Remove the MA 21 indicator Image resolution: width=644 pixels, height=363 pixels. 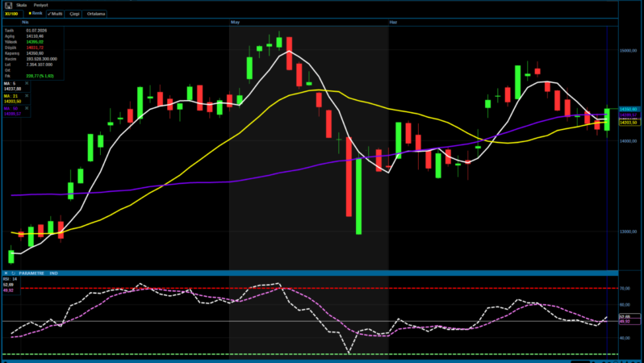[27, 96]
